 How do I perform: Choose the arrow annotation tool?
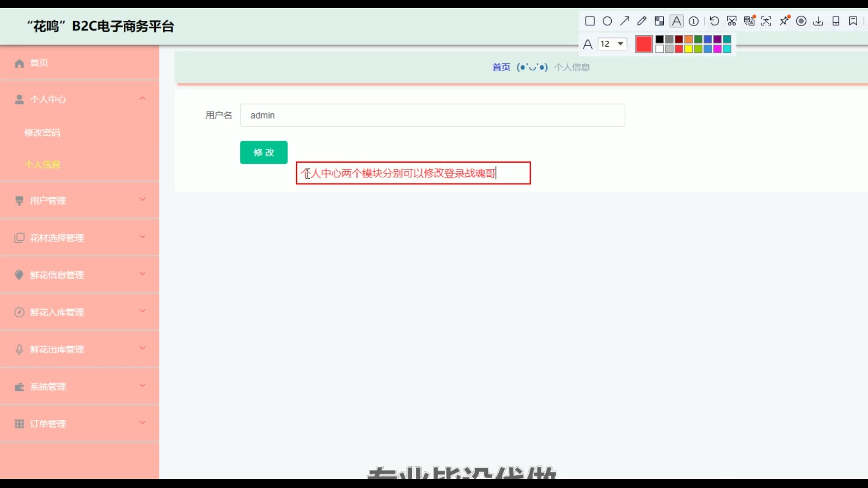click(624, 21)
